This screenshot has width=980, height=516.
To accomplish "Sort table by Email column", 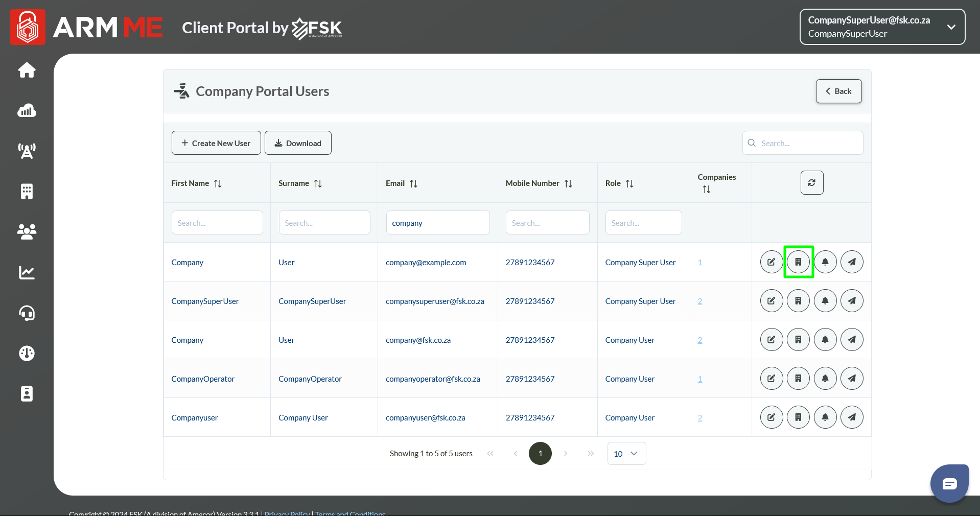I will pyautogui.click(x=413, y=183).
